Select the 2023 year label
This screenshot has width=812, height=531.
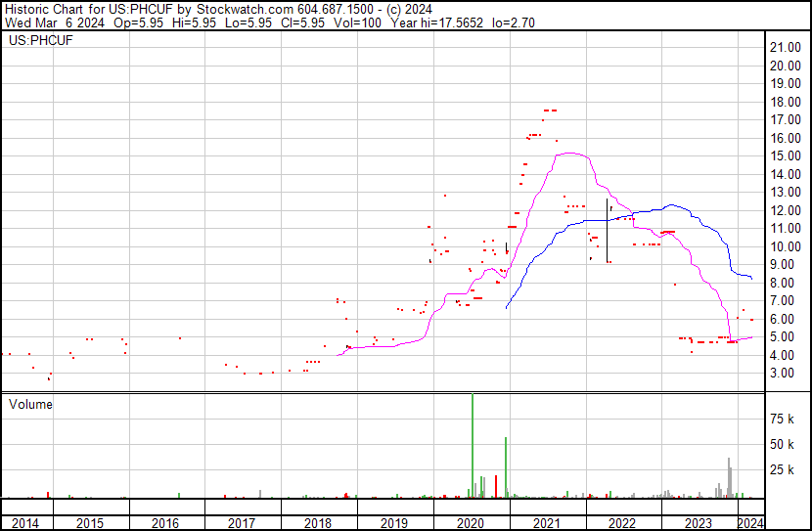(699, 523)
